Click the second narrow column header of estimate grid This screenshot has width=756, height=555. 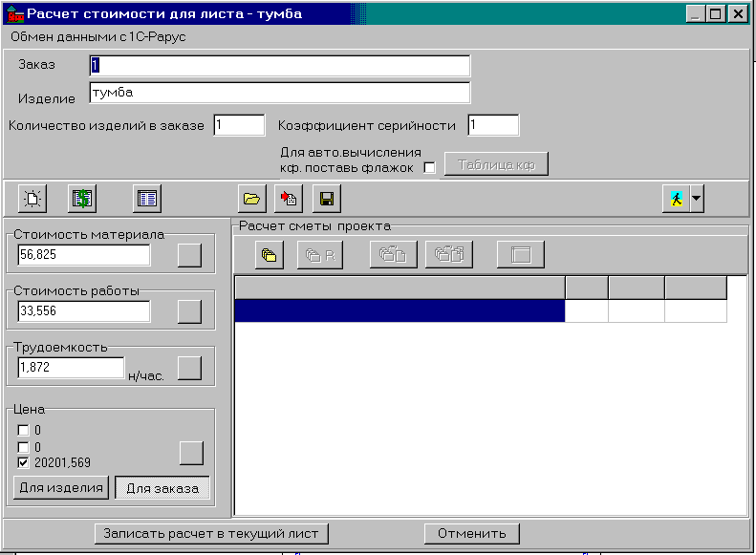pos(586,288)
